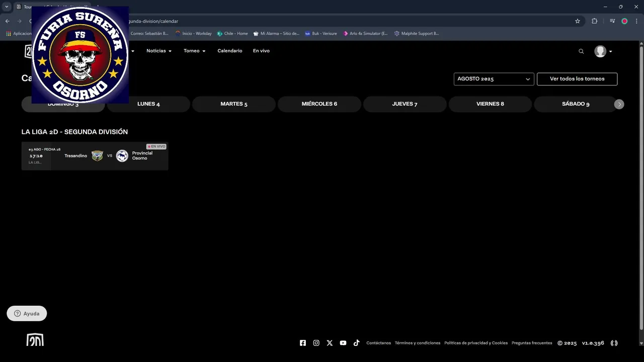Screen dimensions: 644x362
Task: Open Términos y condiciones link
Action: 418,343
